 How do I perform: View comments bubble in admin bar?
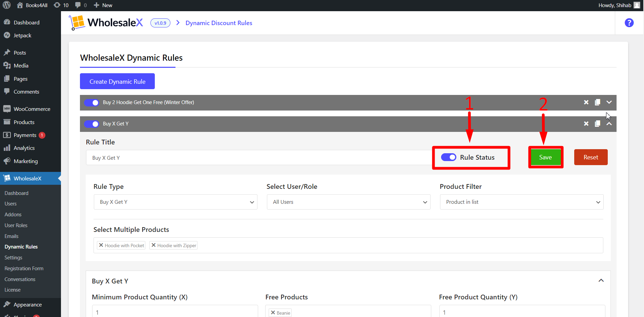click(81, 5)
